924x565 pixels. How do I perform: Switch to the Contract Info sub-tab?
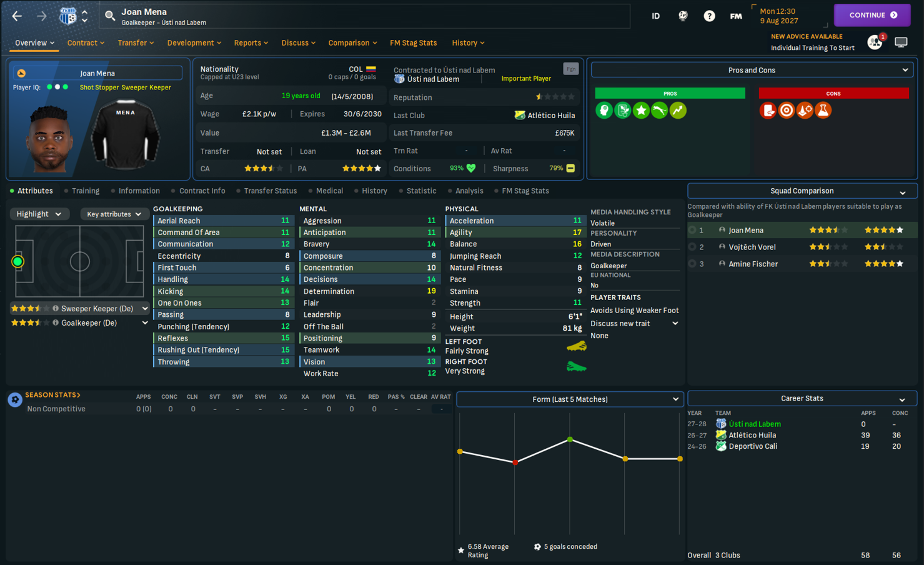pyautogui.click(x=202, y=191)
